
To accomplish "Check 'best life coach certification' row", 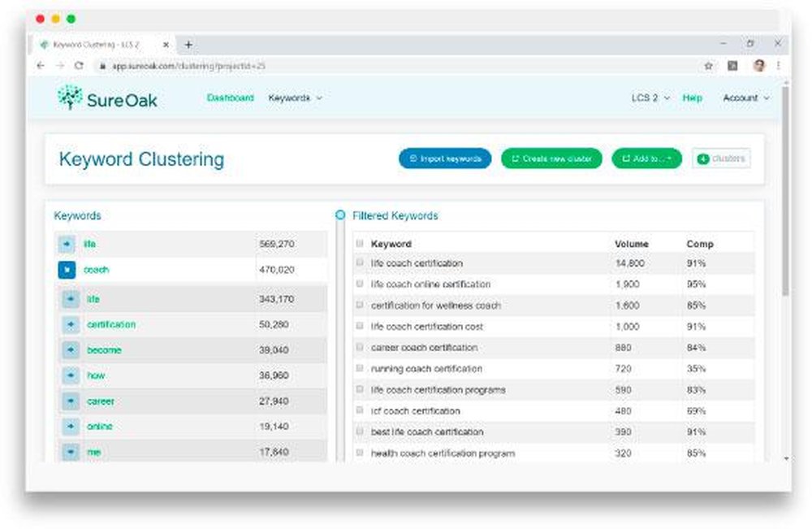I will pyautogui.click(x=360, y=431).
